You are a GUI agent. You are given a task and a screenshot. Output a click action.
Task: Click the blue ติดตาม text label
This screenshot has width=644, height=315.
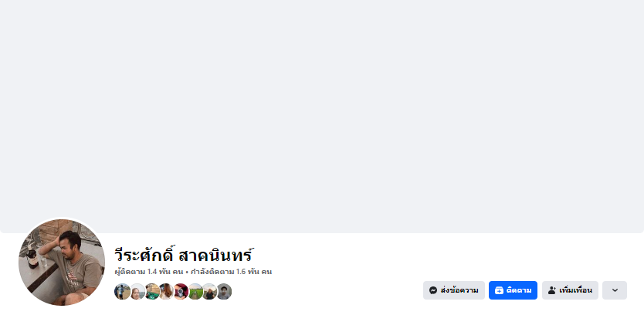pos(519,290)
